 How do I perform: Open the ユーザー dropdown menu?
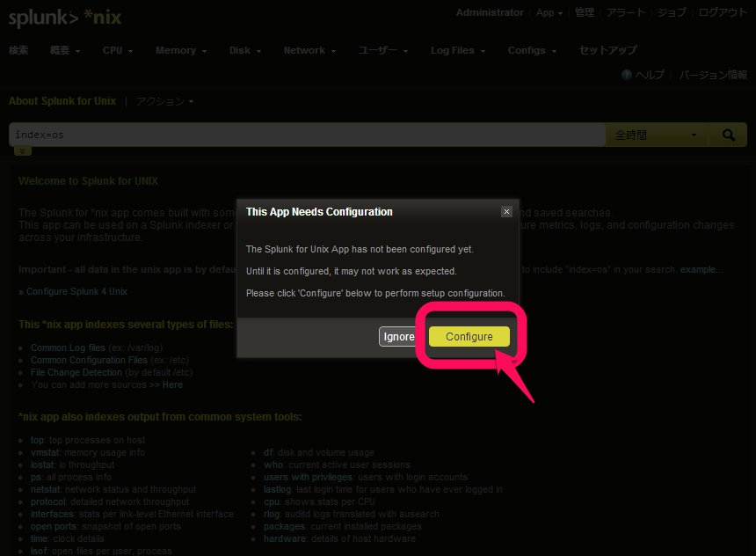pyautogui.click(x=383, y=50)
